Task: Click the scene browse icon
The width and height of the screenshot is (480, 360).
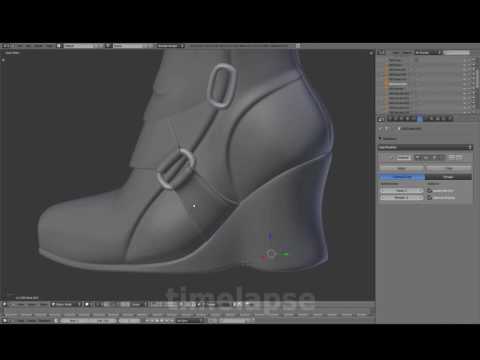Action: (109, 46)
